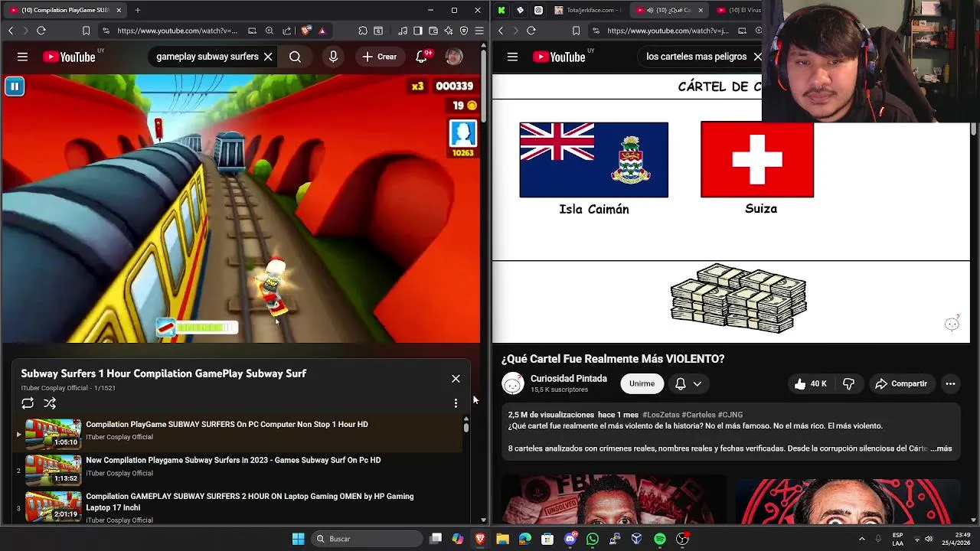Clear the 'gameplay subway surfers' search text
The width and height of the screenshot is (980, 551).
point(268,57)
